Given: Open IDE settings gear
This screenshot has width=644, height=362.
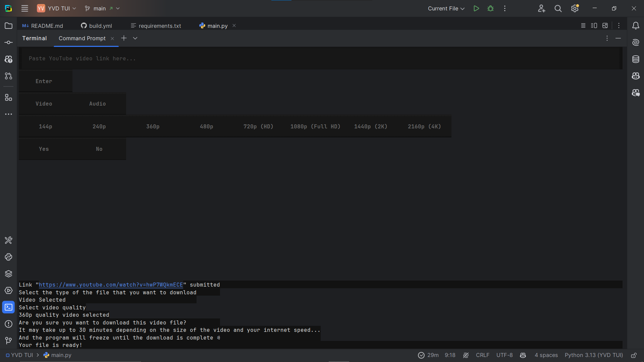Looking at the screenshot, I should 575,8.
